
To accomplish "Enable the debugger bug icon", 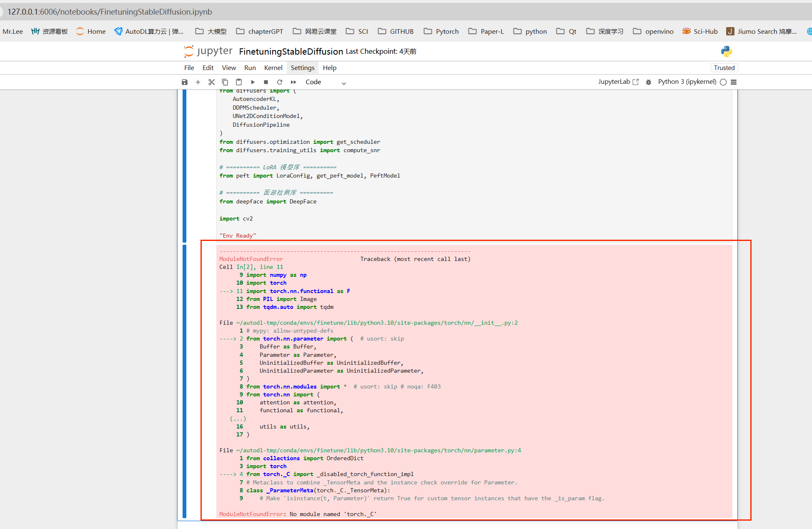I will (x=649, y=82).
